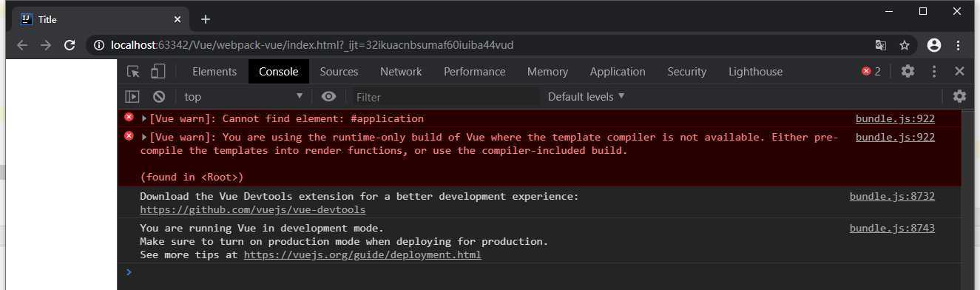980x290 pixels.
Task: Switch to the Network tab
Action: tap(401, 72)
